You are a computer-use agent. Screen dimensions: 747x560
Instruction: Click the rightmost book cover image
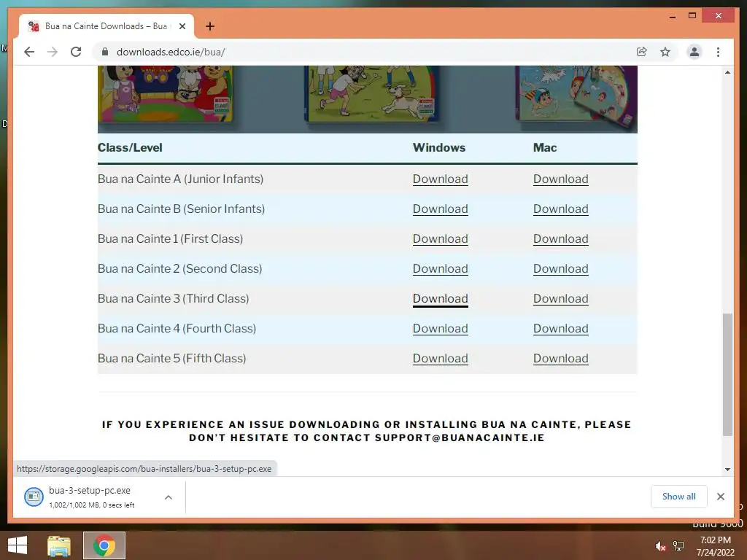(577, 96)
